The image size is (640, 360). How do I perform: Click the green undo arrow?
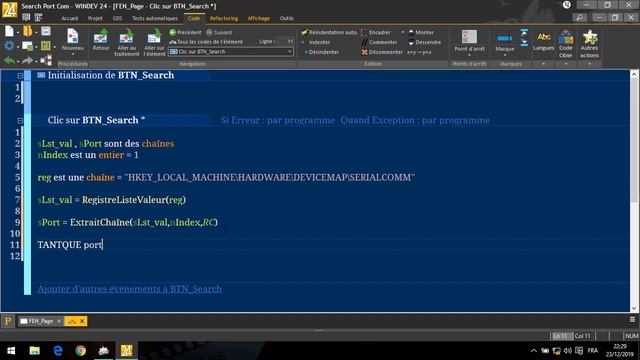coord(9,61)
